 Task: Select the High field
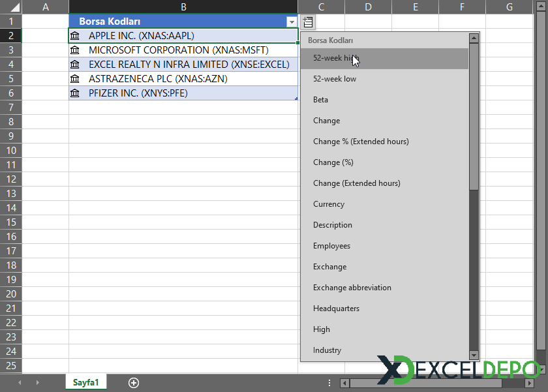point(384,329)
